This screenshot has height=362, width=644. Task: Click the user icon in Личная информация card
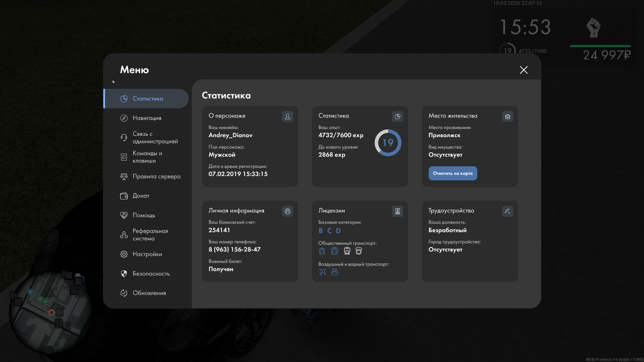(x=287, y=211)
